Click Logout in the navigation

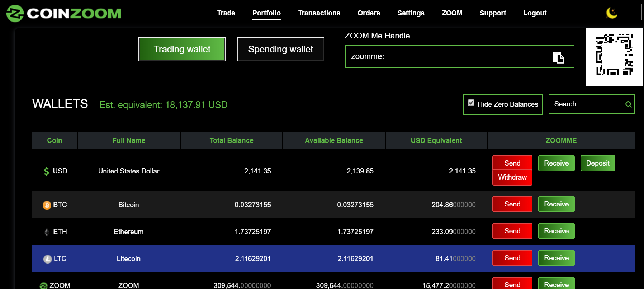[x=535, y=13]
